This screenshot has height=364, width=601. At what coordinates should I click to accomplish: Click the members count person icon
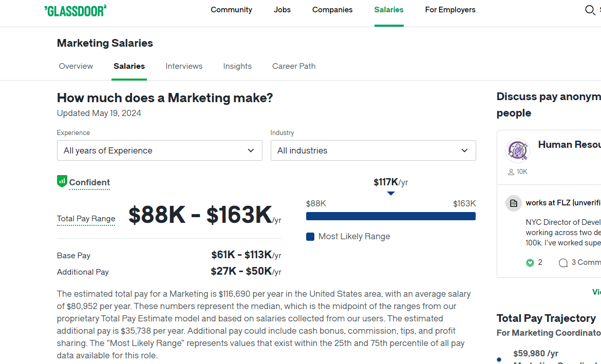click(x=511, y=172)
